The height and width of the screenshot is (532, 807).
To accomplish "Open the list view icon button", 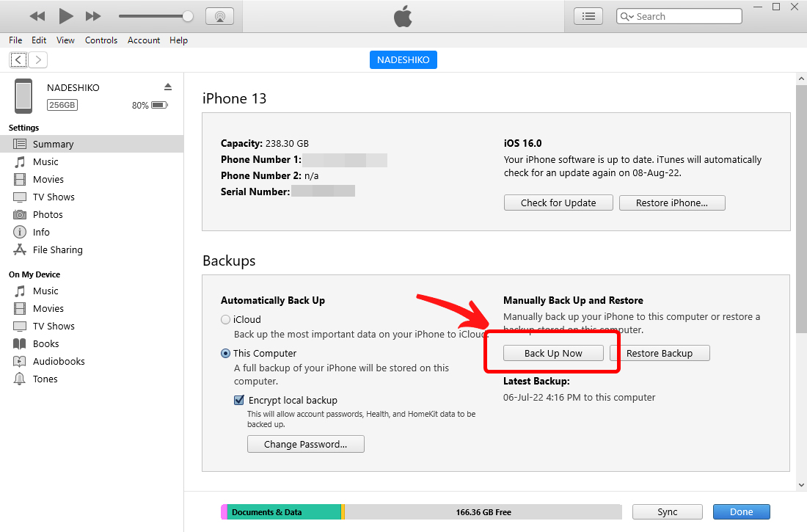I will pos(588,16).
